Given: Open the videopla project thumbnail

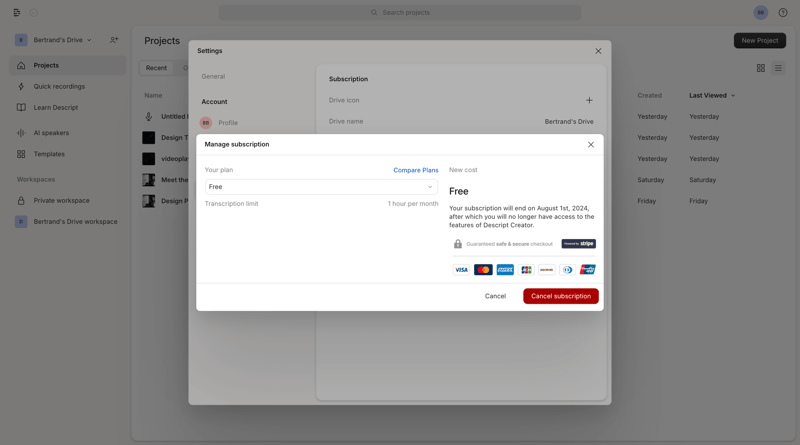Looking at the screenshot, I should [148, 159].
